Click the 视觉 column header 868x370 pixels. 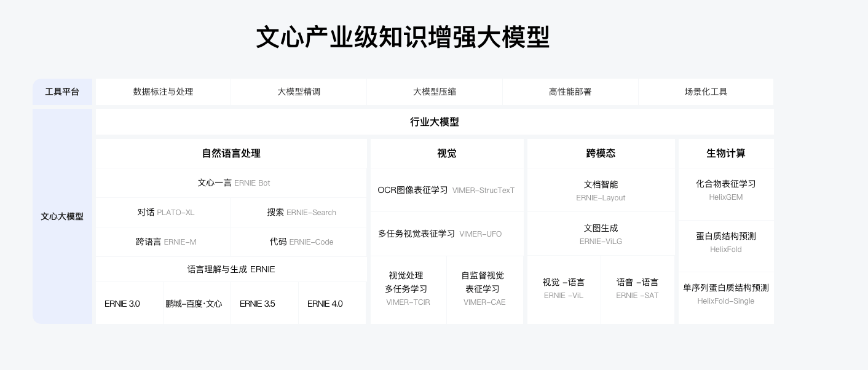coord(447,153)
